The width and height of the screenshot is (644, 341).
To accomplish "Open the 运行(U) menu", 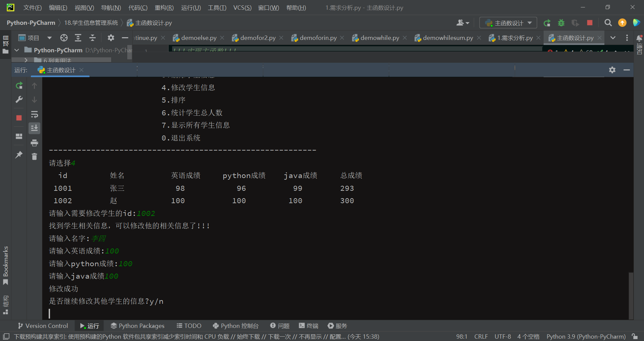I will (191, 7).
